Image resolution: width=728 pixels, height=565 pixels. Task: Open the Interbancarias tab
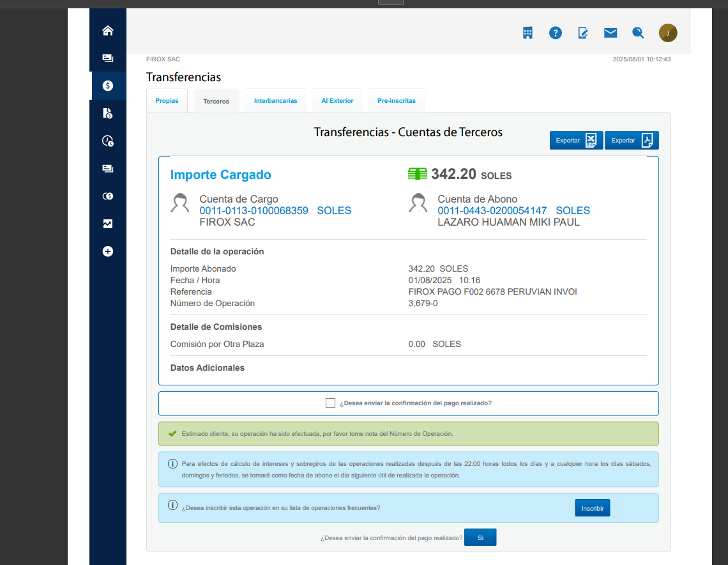pos(275,101)
